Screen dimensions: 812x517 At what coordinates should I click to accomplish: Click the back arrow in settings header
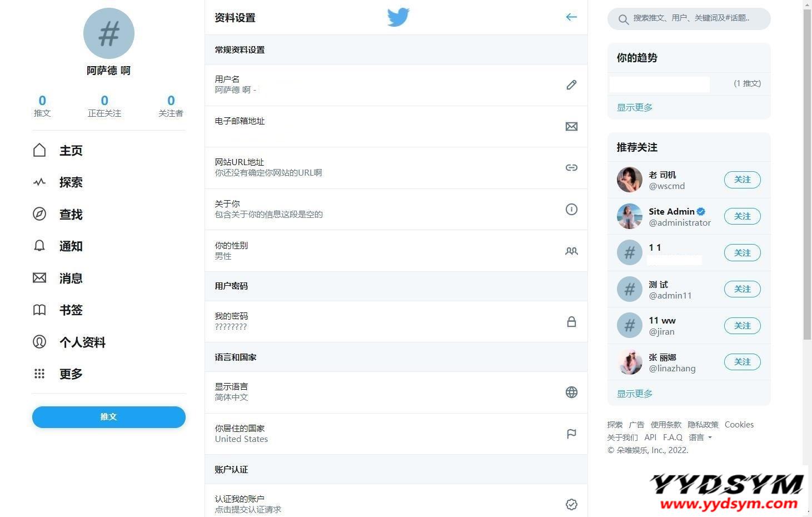pos(571,17)
